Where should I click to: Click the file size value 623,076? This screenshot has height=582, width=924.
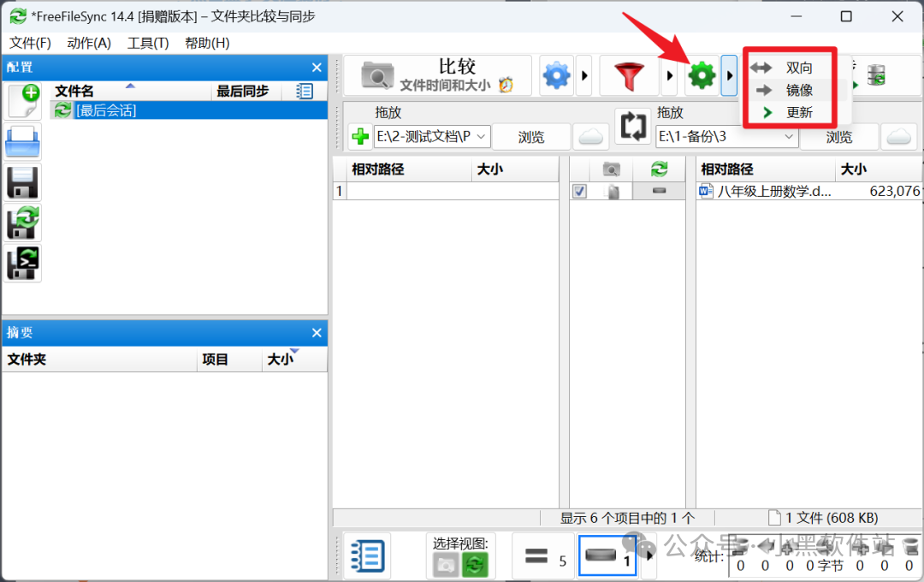coord(895,191)
